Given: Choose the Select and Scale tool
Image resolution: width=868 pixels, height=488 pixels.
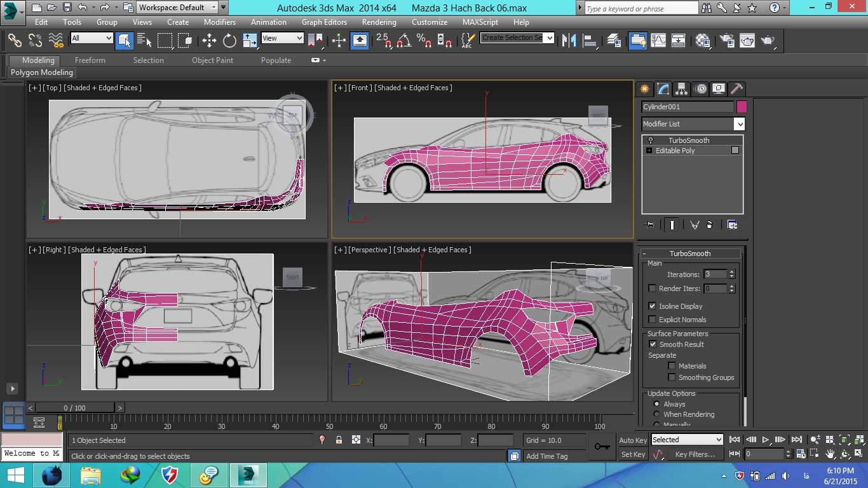Looking at the screenshot, I should (x=250, y=41).
